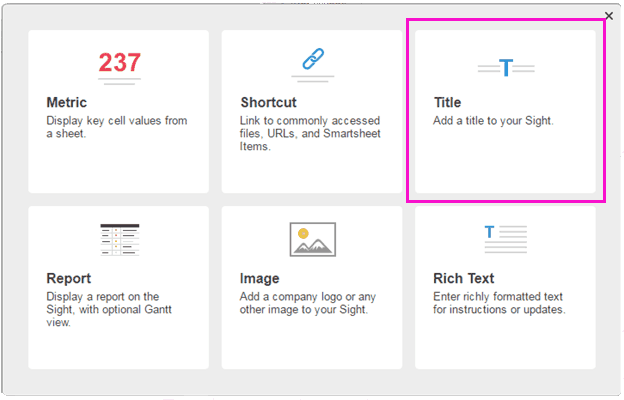Pick the Rich Text heading label
The image size is (624, 400).
pos(463,278)
